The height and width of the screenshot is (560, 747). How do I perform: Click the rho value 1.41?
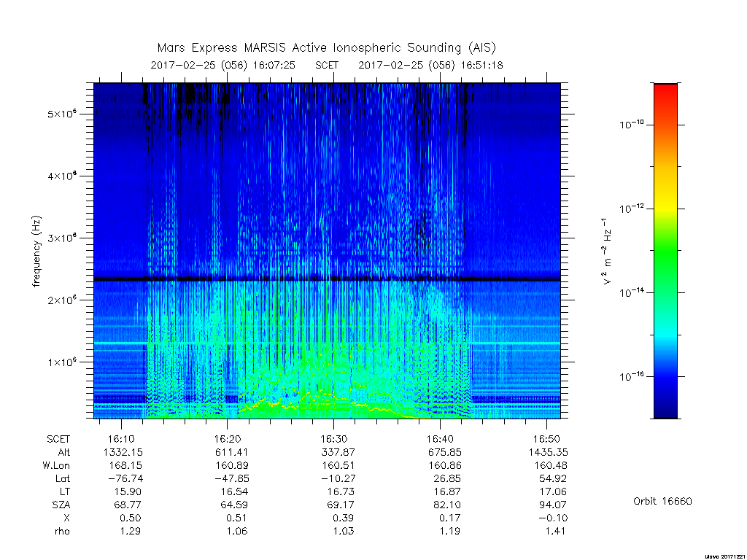[555, 531]
